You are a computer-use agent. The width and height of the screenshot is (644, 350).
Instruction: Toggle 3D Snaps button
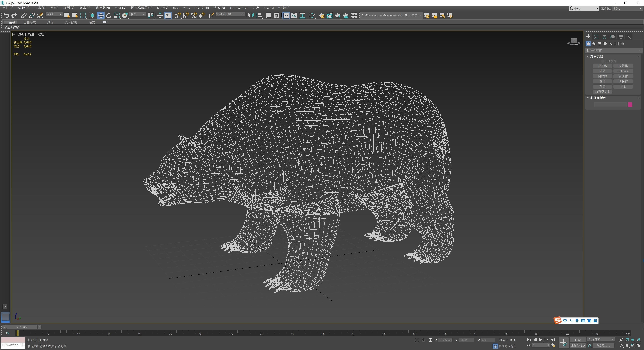tap(177, 15)
